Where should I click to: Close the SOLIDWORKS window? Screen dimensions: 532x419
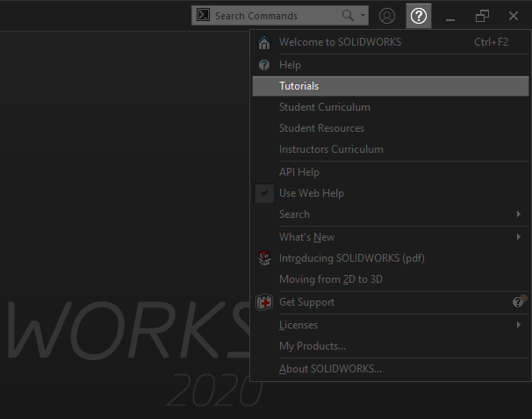[514, 16]
